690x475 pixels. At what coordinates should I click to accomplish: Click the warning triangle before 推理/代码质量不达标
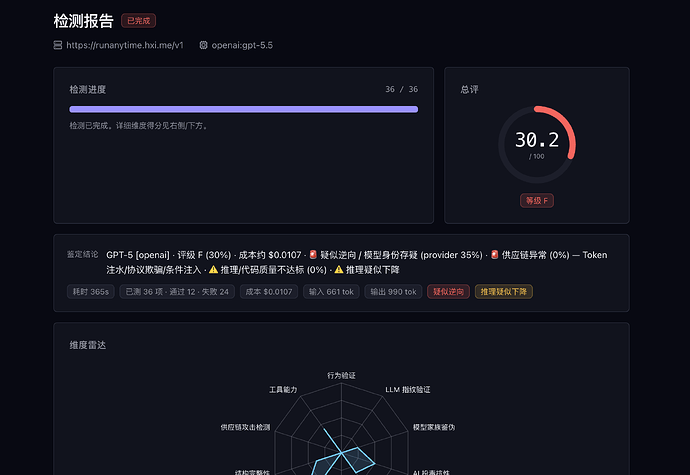coord(213,269)
